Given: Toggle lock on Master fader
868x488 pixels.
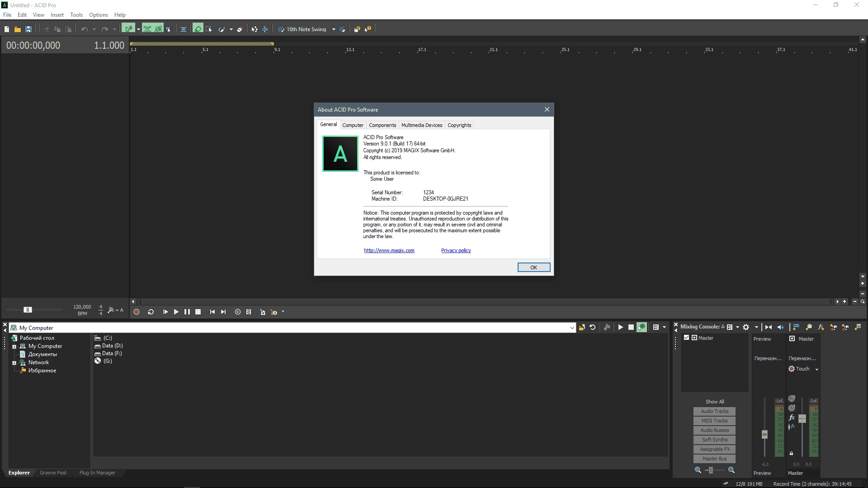Looking at the screenshot, I should 791,453.
